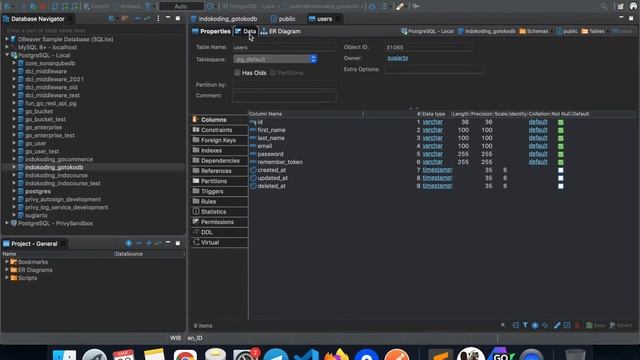Open Chrome from the dock
The image size is (640, 360).
(x=185, y=354)
